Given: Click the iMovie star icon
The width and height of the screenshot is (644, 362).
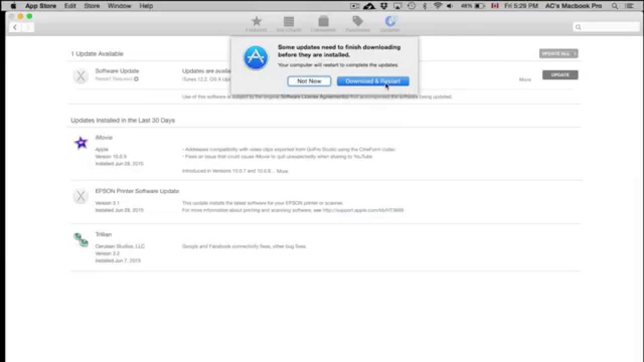Looking at the screenshot, I should (x=81, y=143).
